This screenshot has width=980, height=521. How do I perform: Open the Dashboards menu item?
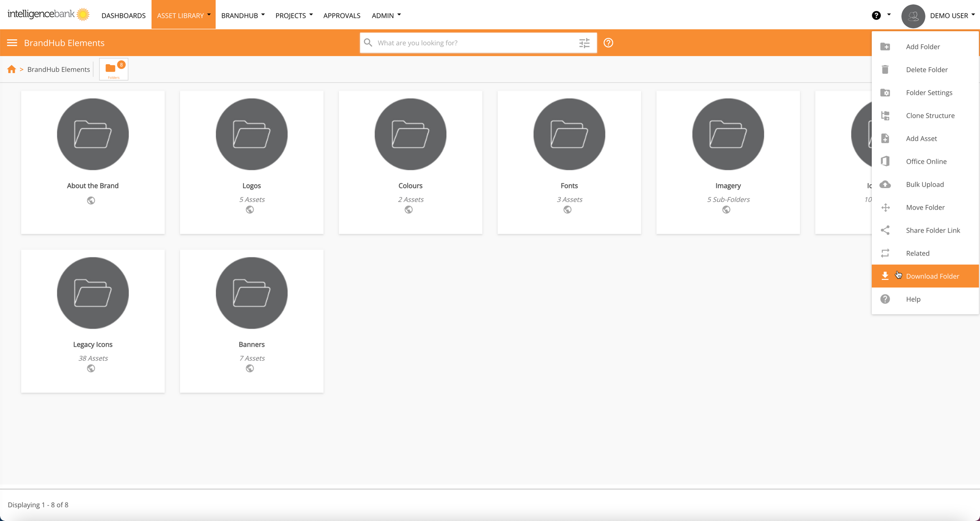[123, 15]
